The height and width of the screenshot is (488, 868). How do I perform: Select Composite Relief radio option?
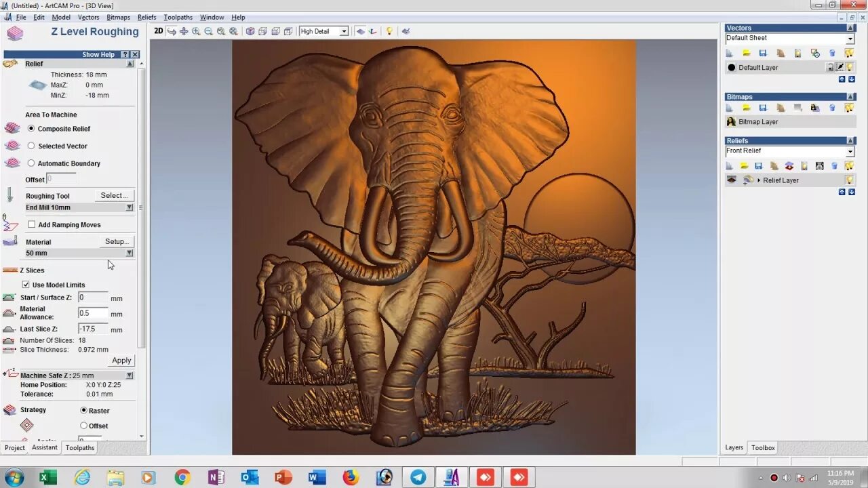(x=31, y=129)
